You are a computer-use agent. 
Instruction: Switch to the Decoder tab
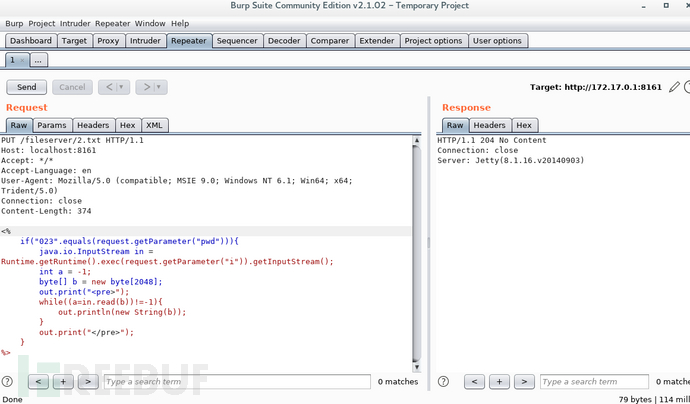(284, 41)
